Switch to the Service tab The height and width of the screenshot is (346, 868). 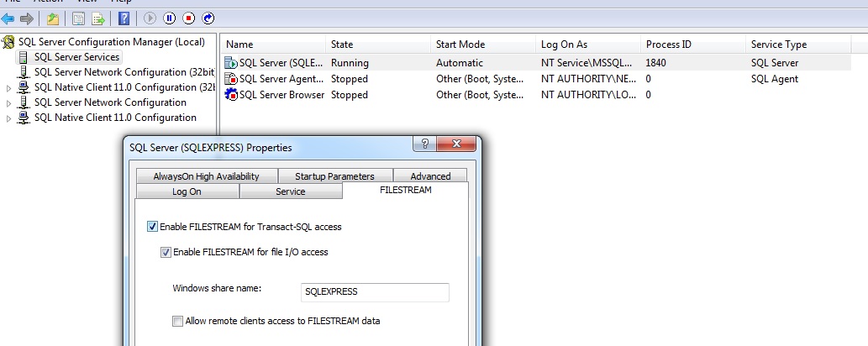click(x=291, y=191)
